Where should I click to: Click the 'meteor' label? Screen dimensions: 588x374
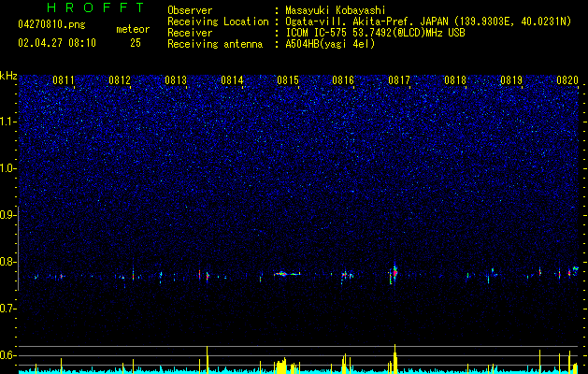coord(133,29)
